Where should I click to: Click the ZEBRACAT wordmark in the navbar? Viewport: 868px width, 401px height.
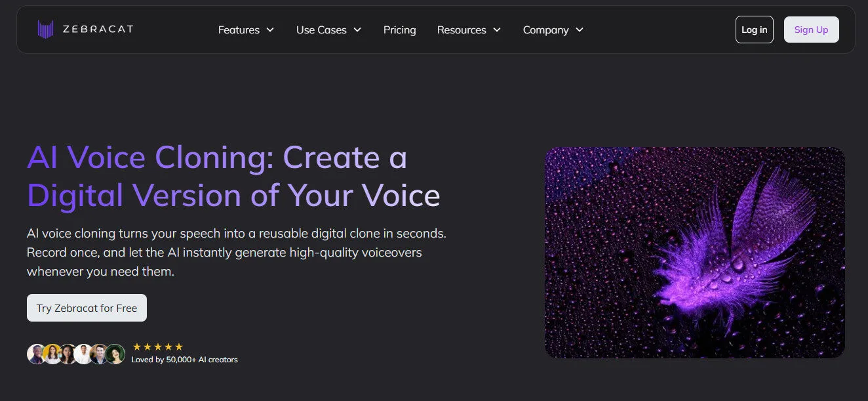[97, 29]
